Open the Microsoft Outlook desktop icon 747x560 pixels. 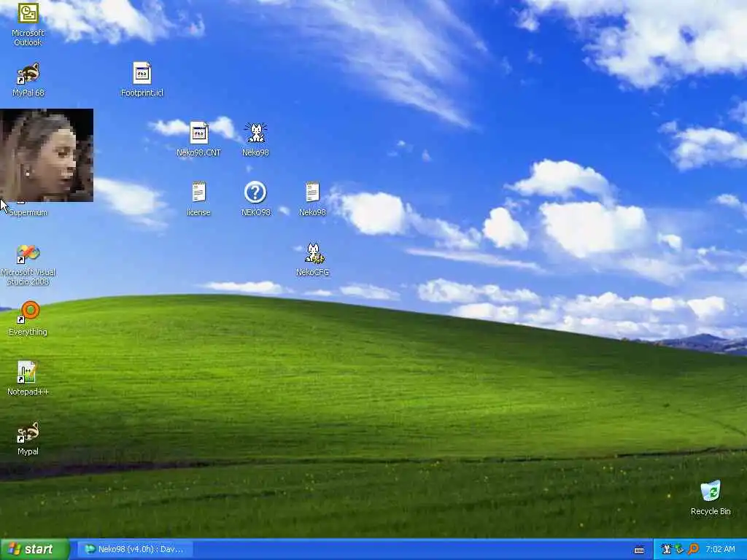coord(28,13)
